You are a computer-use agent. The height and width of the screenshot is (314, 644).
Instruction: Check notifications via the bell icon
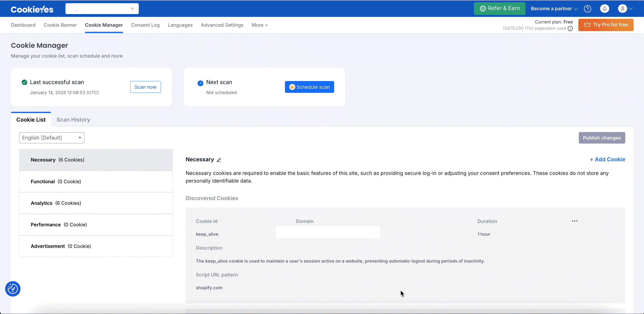click(605, 8)
